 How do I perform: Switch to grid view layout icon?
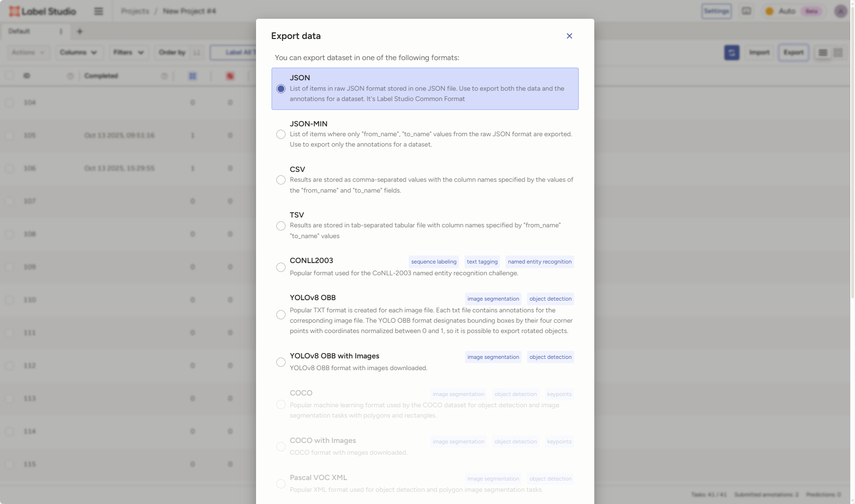(838, 53)
